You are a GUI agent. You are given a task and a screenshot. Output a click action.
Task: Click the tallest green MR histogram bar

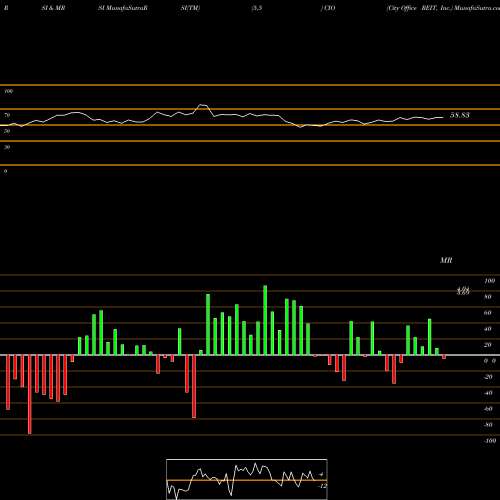pyautogui.click(x=265, y=320)
